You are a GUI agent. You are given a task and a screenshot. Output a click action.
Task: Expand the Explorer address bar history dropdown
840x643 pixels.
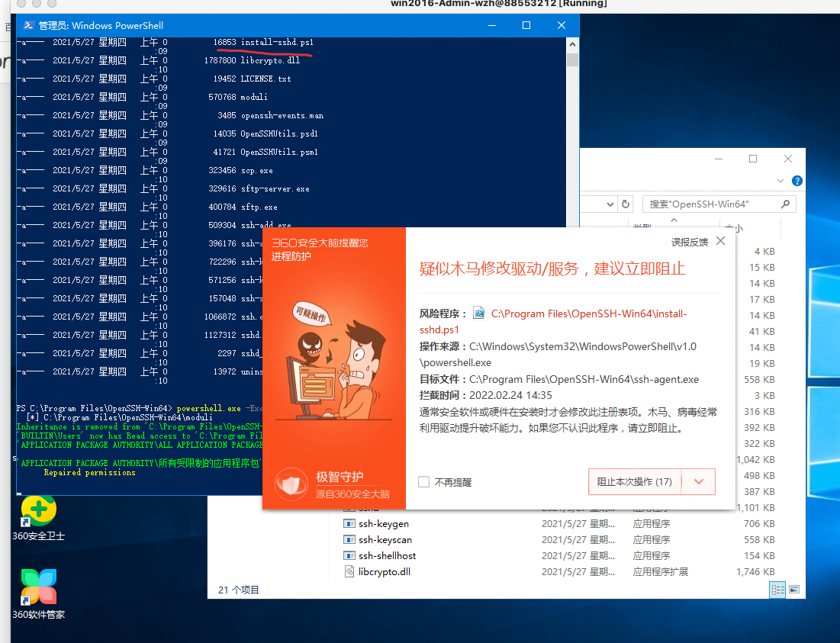[610, 204]
